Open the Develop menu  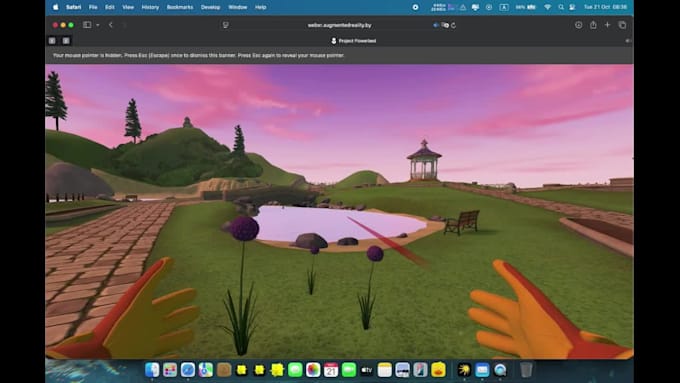(210, 7)
